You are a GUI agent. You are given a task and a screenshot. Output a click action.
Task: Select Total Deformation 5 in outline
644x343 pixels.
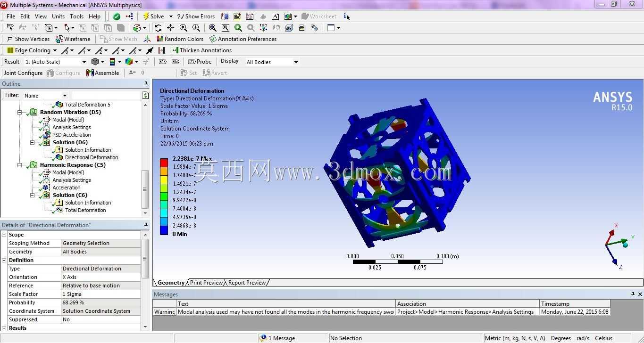point(88,105)
